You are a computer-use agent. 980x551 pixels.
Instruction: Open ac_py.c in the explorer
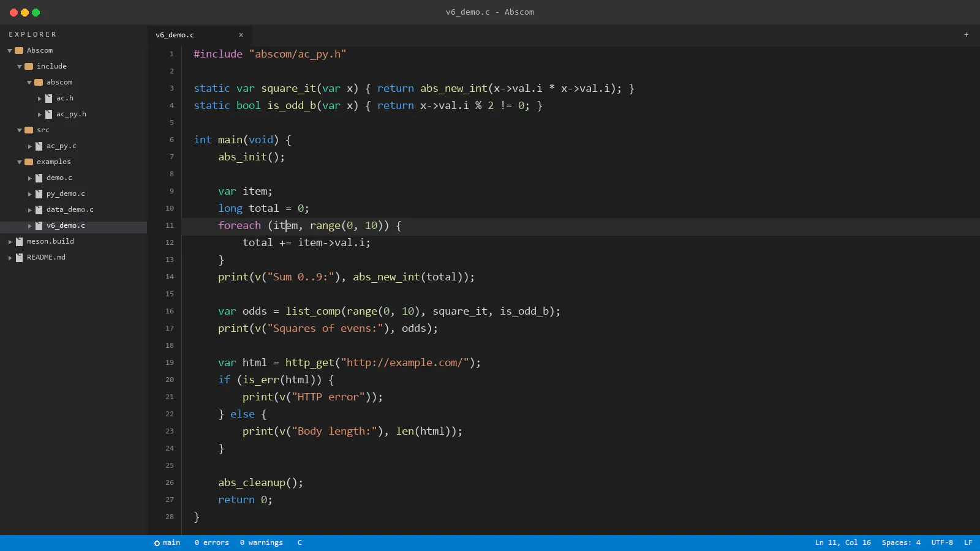point(61,146)
